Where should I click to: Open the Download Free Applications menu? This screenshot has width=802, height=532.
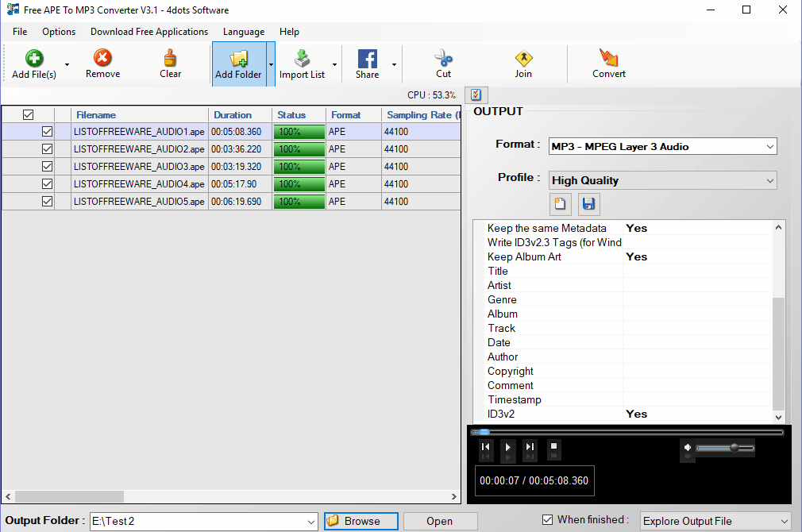149,32
